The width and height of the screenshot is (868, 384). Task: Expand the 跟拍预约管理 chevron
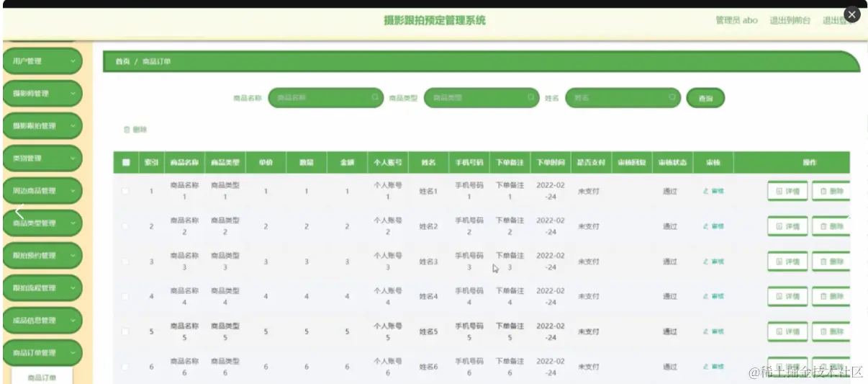(73, 256)
